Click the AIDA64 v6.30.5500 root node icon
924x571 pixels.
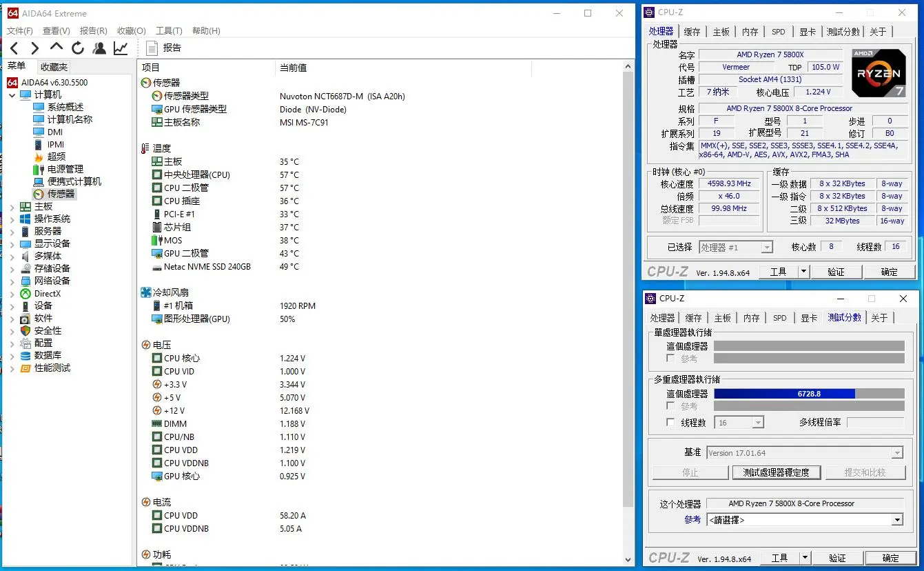pyautogui.click(x=12, y=82)
